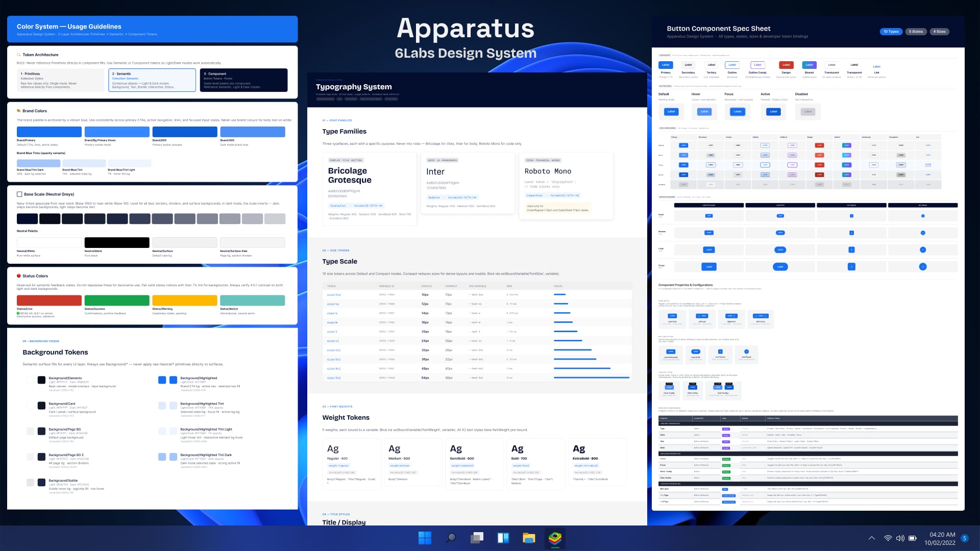This screenshot has width=980, height=551.
Task: Open the Inter font card
Action: click(x=468, y=183)
